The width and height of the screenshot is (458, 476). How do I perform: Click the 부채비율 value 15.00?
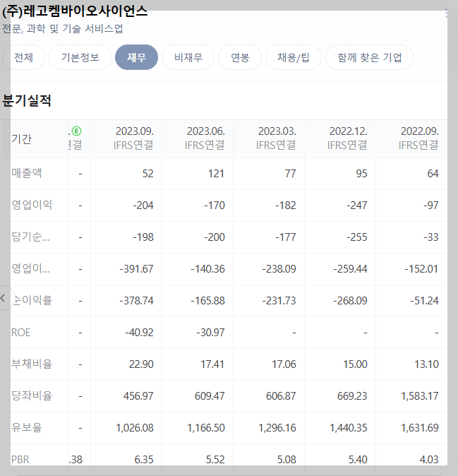[x=355, y=364]
